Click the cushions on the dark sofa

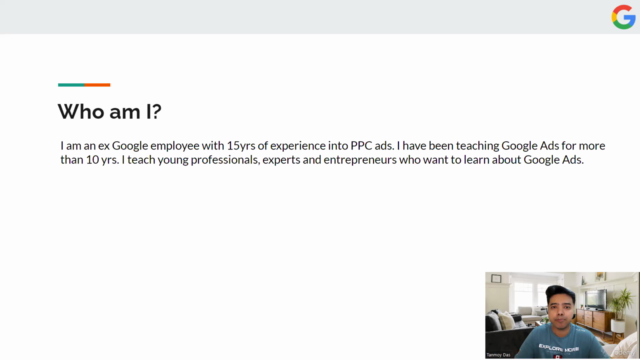(502, 320)
